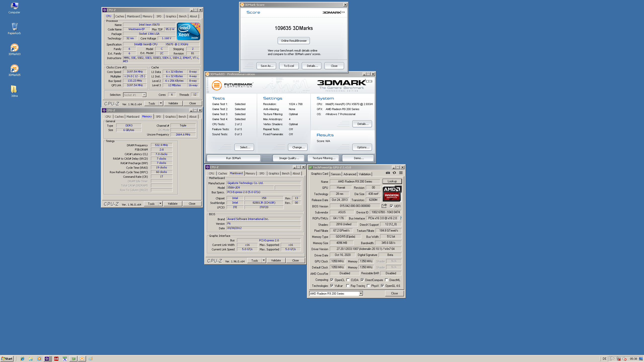
Task: Toggle the Ray Tracing checkbox
Action: point(348,286)
